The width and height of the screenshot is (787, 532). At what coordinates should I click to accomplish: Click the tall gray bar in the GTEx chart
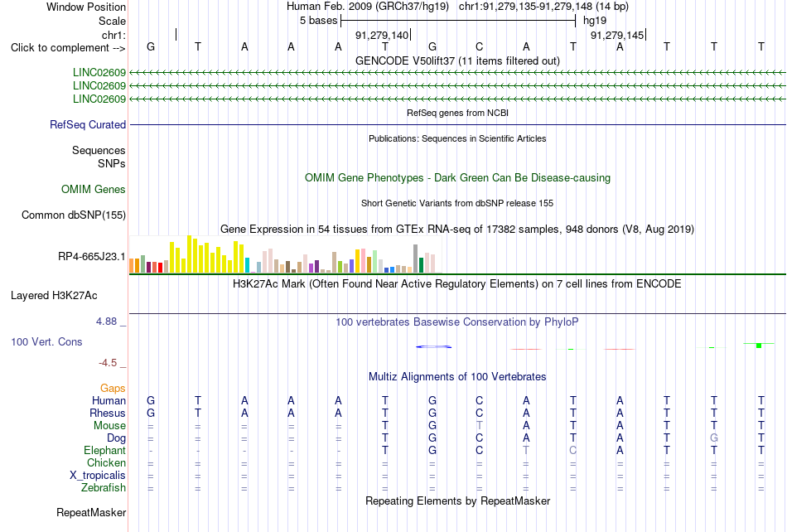tap(416, 259)
